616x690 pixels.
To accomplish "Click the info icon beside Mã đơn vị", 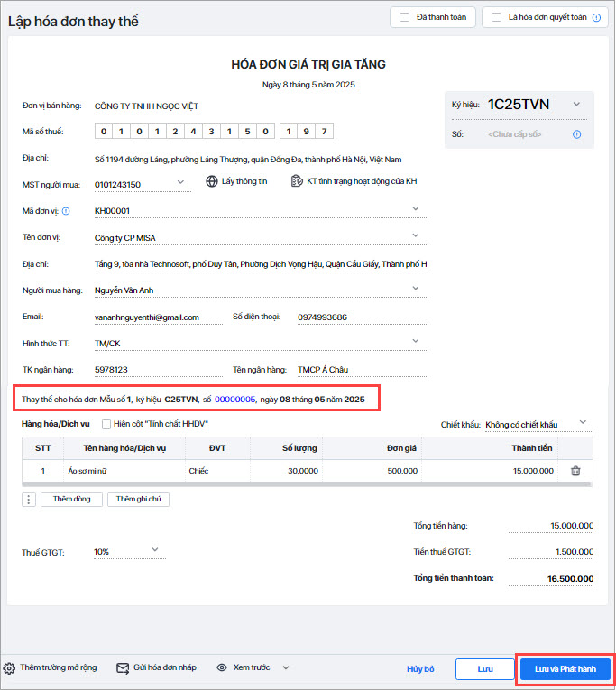I will (66, 211).
